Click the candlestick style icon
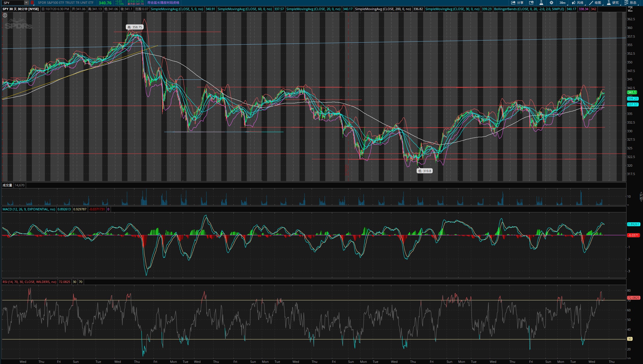The height and width of the screenshot is (364, 643). click(x=573, y=3)
